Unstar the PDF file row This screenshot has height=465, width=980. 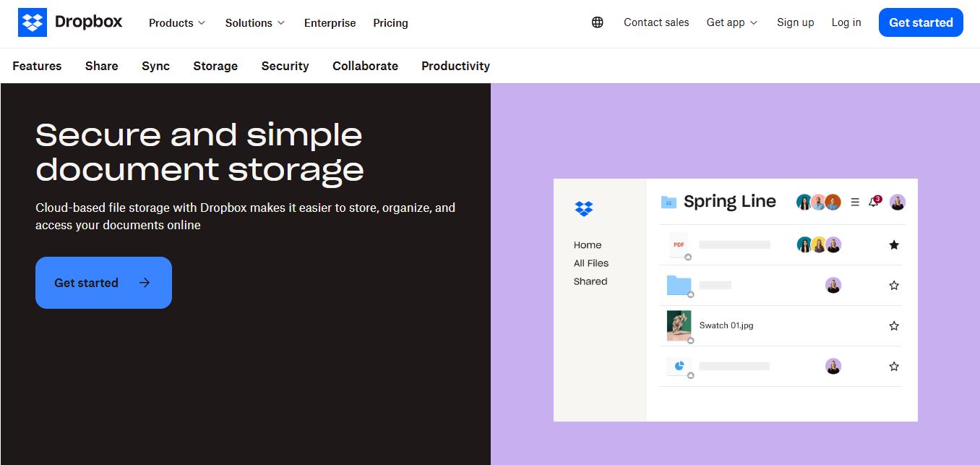[894, 245]
